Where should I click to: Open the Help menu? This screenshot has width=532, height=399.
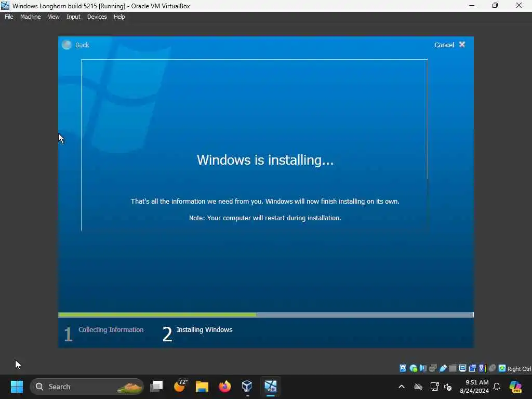[119, 17]
